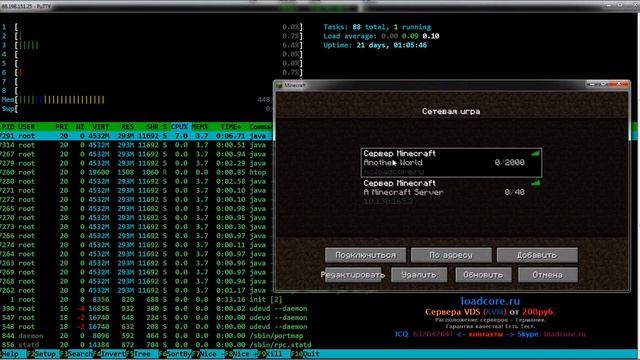Viewport: 640px width, 360px height.
Task: Sort by the PID column header
Action: point(8,127)
